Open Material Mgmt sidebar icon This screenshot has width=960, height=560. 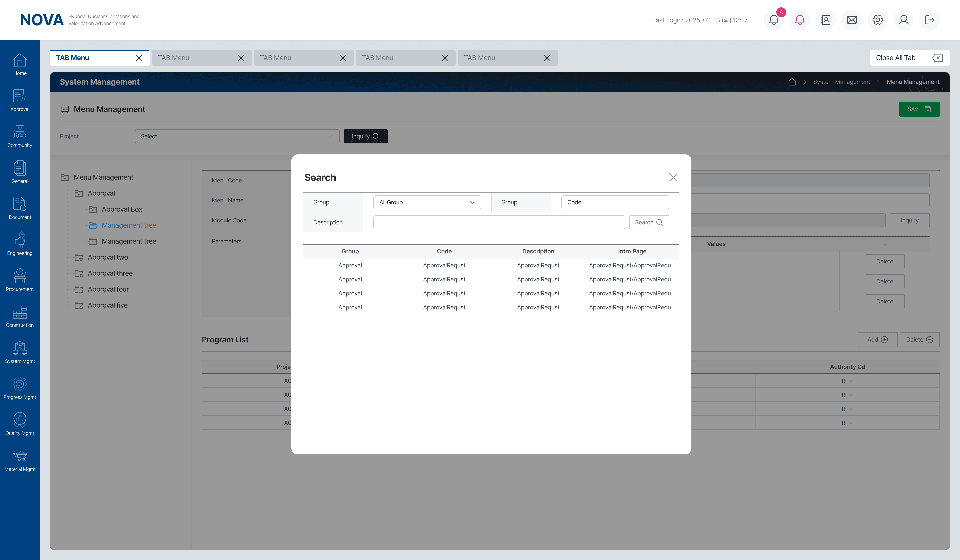pos(20,460)
